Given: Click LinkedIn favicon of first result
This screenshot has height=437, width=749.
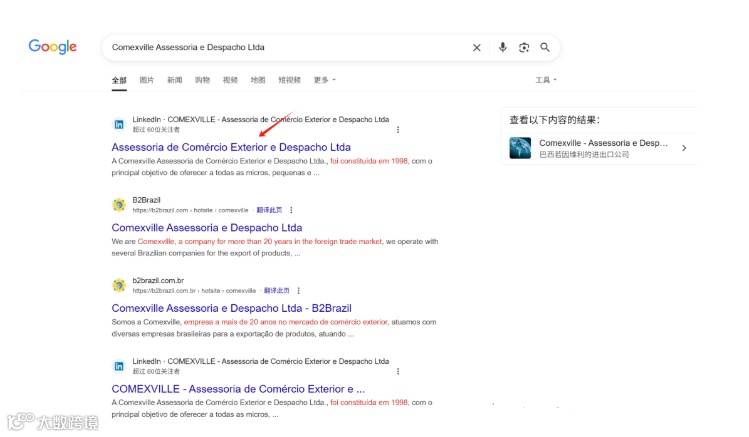Looking at the screenshot, I should point(119,125).
